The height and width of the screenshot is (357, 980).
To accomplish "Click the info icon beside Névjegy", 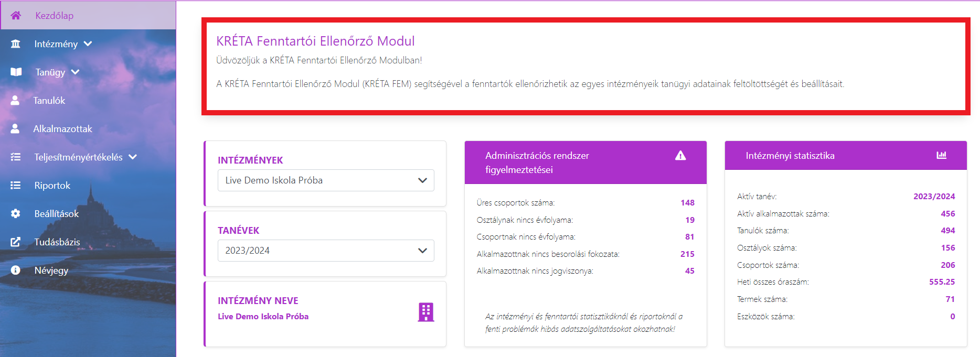I will point(16,270).
